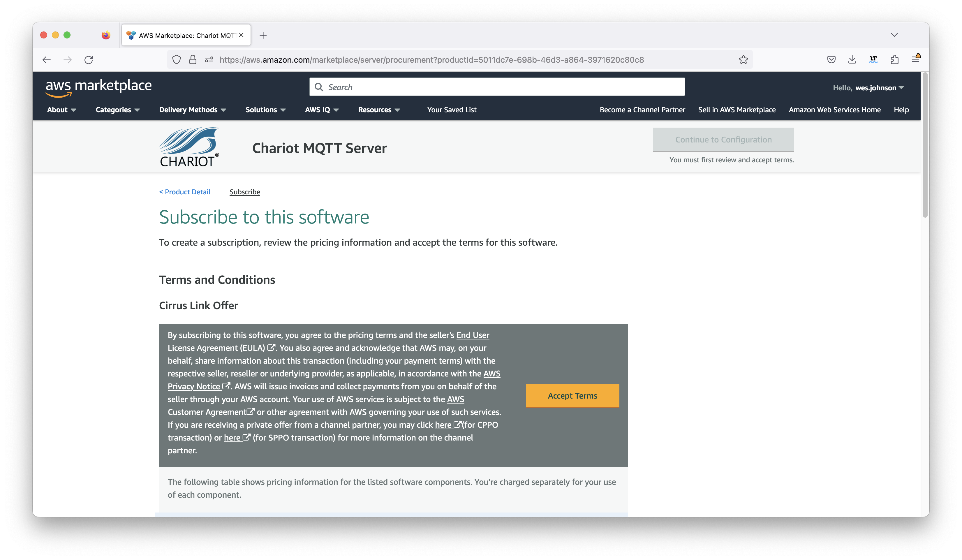Viewport: 962px width, 560px height.
Task: Open the Help link in header
Action: click(901, 110)
